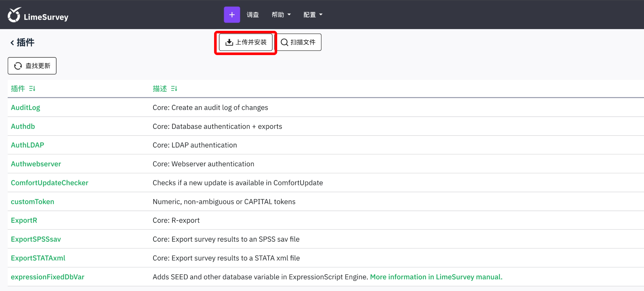Viewport: 644px width, 291px height.
Task: Open the AuditLog plugin link
Action: 25,108
